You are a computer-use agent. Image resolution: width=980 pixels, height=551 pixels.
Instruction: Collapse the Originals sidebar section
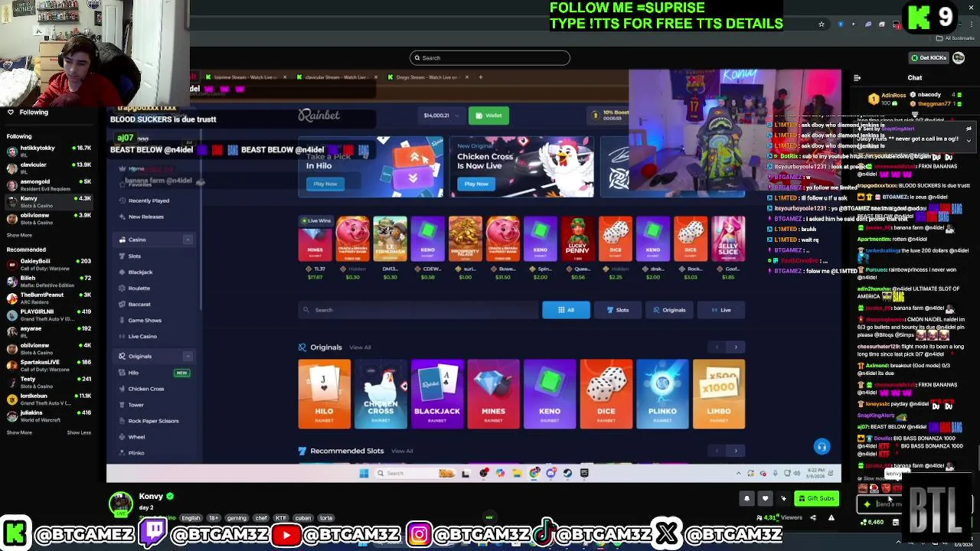(x=188, y=356)
